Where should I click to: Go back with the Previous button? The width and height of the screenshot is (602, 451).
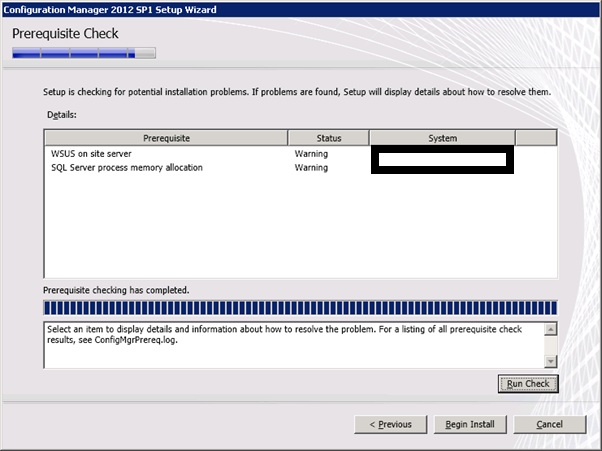[x=390, y=424]
